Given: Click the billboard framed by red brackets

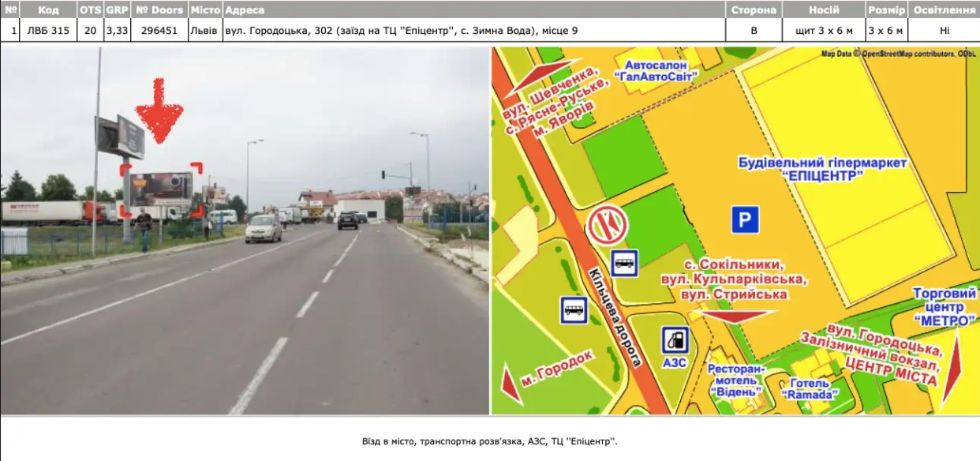Looking at the screenshot, I should coord(161,189).
